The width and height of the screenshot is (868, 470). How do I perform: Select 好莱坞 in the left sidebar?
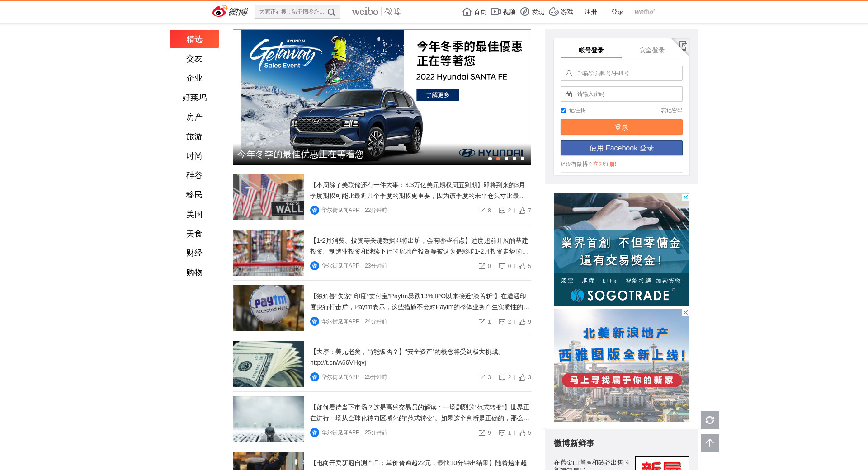coord(194,98)
